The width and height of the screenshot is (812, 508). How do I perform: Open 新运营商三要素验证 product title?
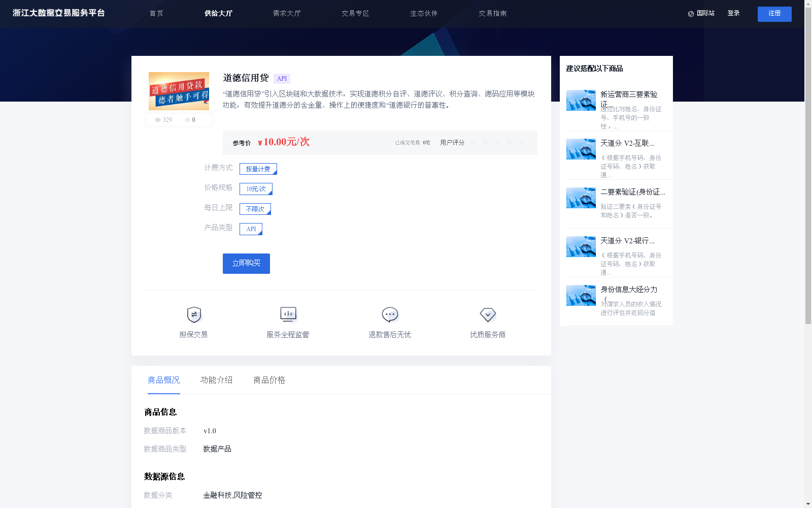point(629,99)
